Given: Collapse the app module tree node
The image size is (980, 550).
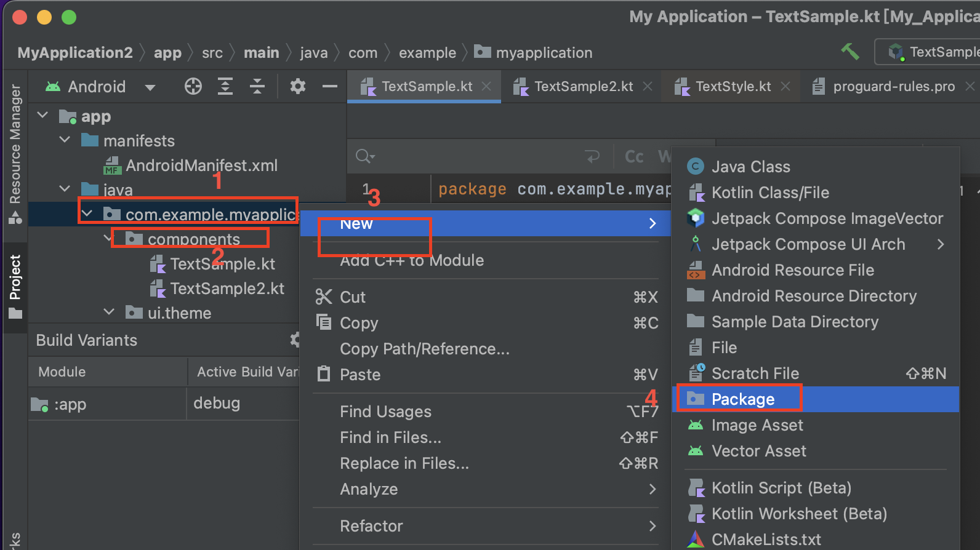Looking at the screenshot, I should (42, 115).
